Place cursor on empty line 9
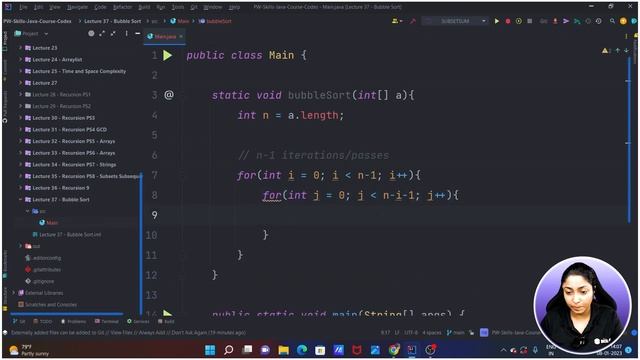The width and height of the screenshot is (640, 360). 404,215
